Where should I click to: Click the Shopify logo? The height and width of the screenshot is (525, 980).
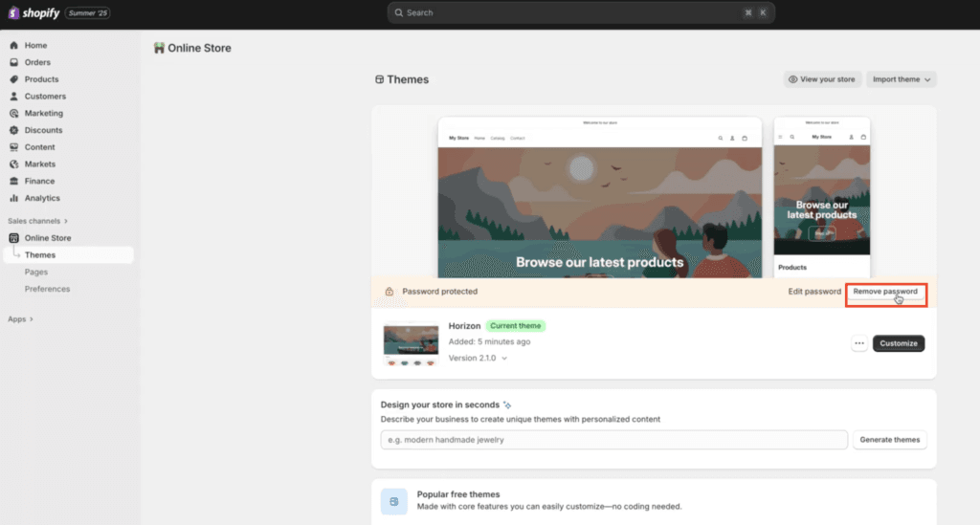pyautogui.click(x=33, y=12)
